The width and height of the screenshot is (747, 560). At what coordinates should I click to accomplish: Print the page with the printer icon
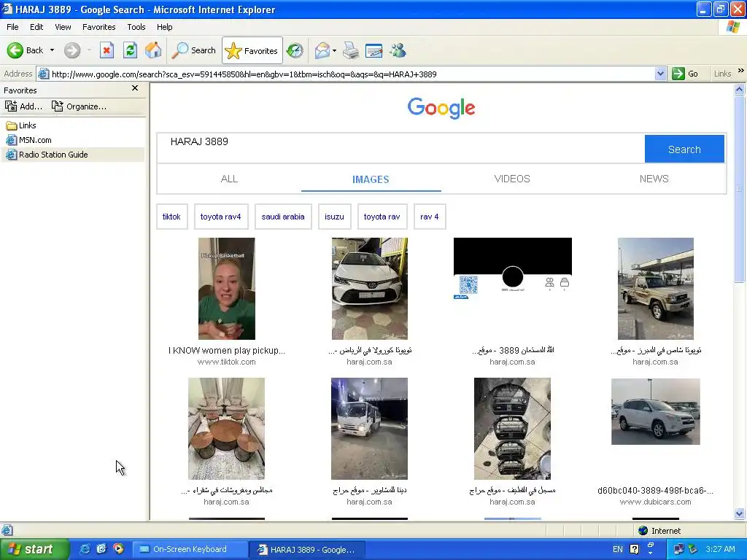coord(351,50)
